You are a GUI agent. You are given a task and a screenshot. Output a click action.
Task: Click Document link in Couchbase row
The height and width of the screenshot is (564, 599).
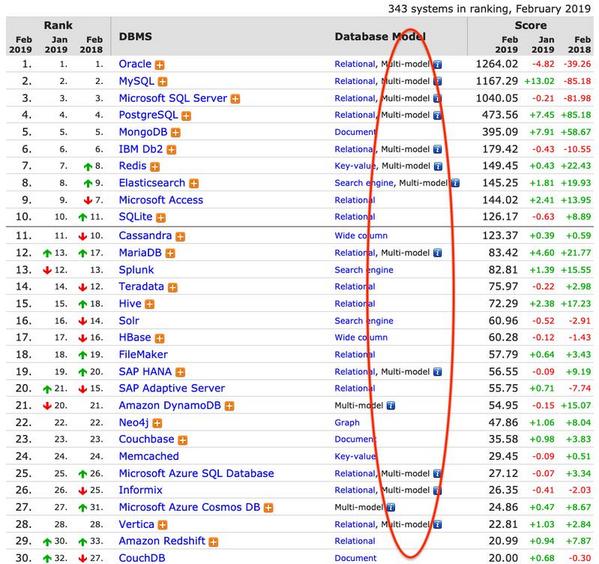pos(356,439)
